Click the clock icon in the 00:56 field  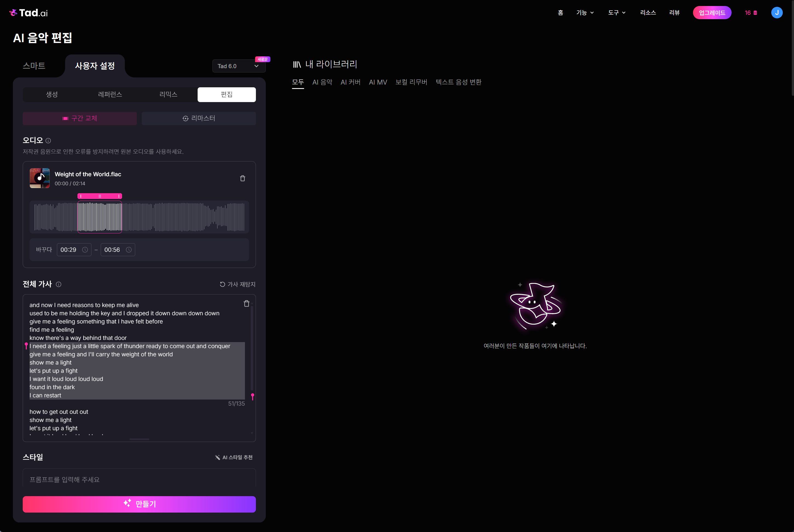tap(129, 250)
